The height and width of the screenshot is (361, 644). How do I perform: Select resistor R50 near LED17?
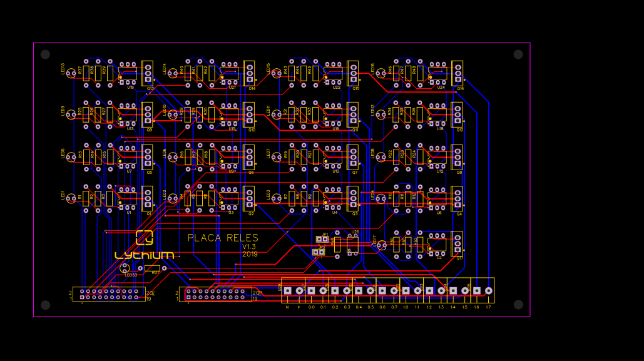coord(397,246)
